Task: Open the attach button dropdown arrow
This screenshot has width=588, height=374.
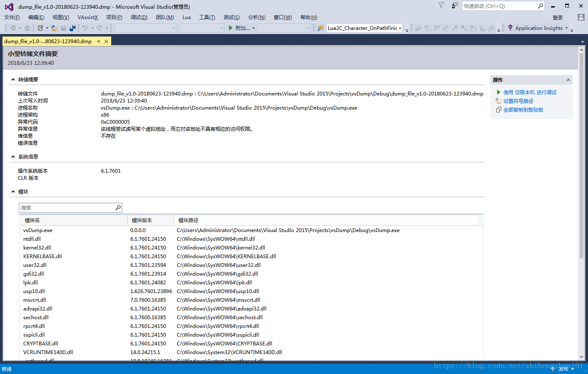Action: coord(253,28)
